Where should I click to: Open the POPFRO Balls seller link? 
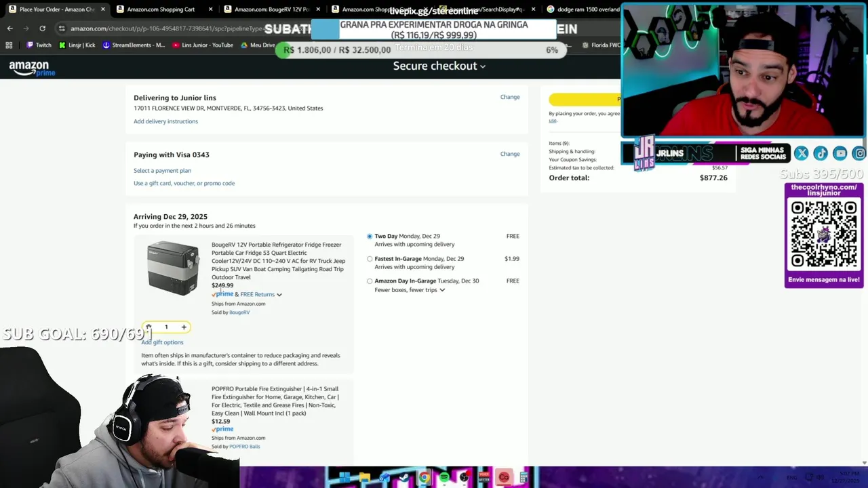pyautogui.click(x=245, y=447)
